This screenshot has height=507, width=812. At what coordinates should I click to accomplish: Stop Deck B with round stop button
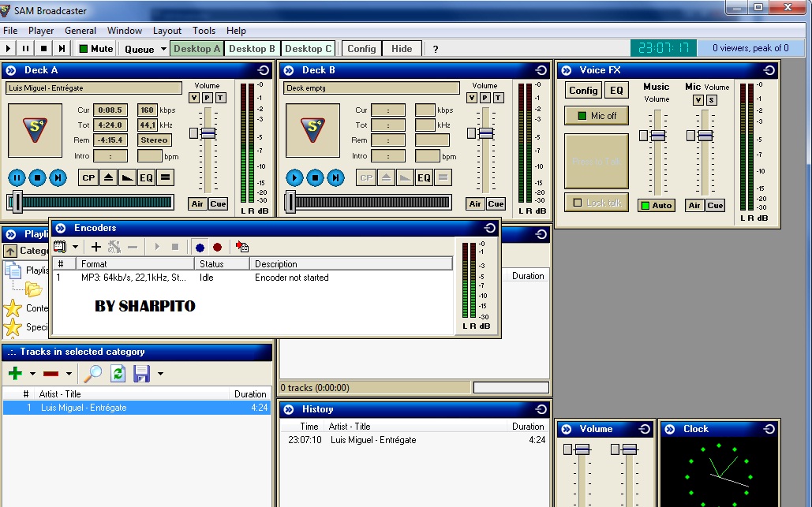point(315,178)
